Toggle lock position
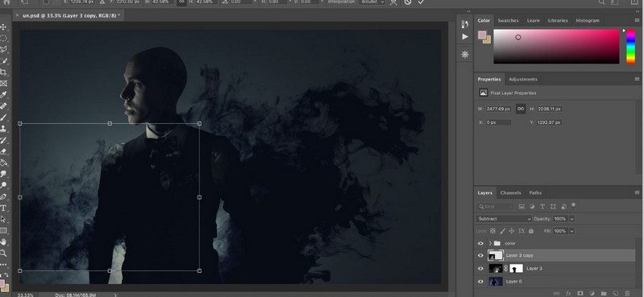 click(512, 231)
